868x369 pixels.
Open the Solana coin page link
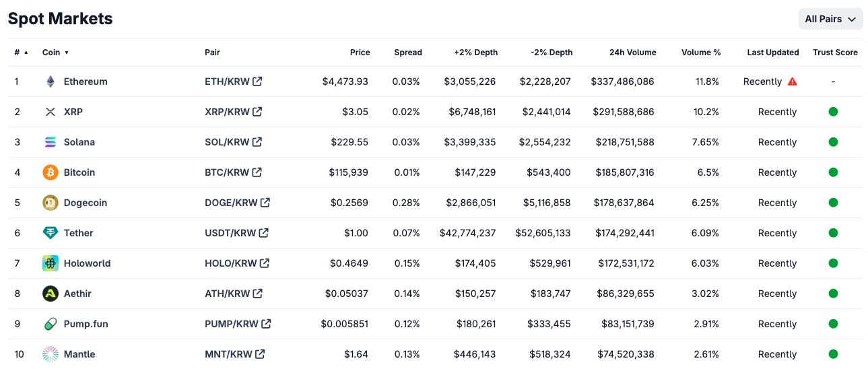79,142
